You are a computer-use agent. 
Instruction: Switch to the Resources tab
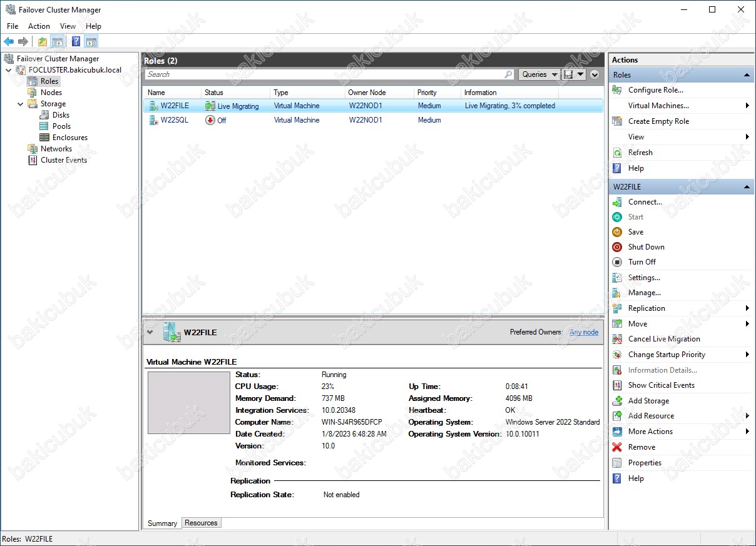pyautogui.click(x=201, y=523)
